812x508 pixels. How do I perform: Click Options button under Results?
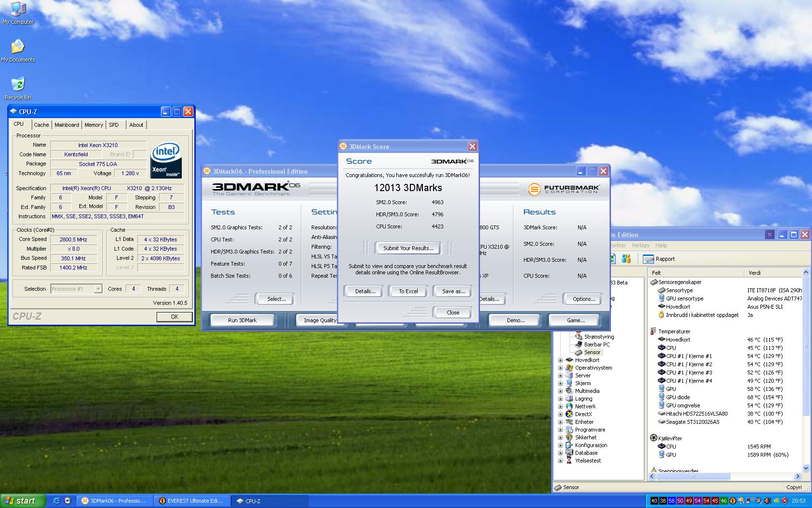[584, 299]
